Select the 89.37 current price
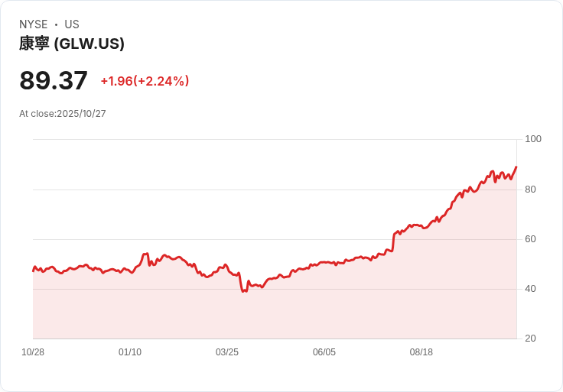Viewport: 563px width, 392px height. point(54,81)
